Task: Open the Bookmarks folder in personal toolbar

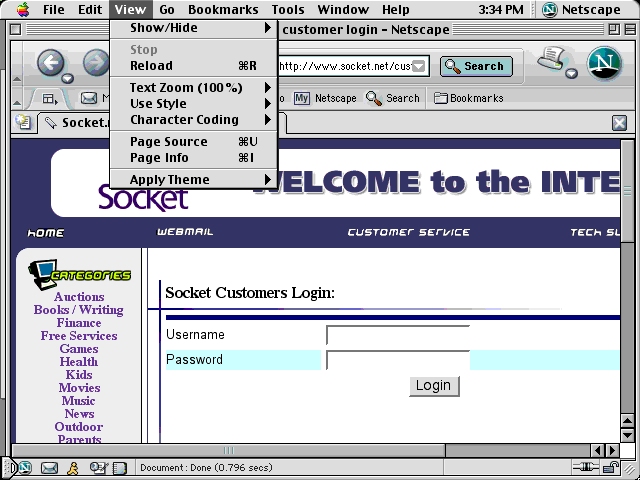Action: point(468,98)
